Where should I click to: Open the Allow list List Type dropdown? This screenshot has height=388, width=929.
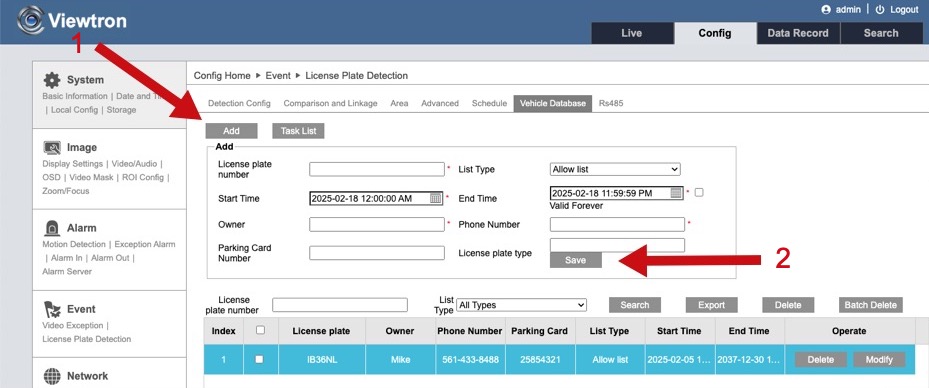(615, 169)
